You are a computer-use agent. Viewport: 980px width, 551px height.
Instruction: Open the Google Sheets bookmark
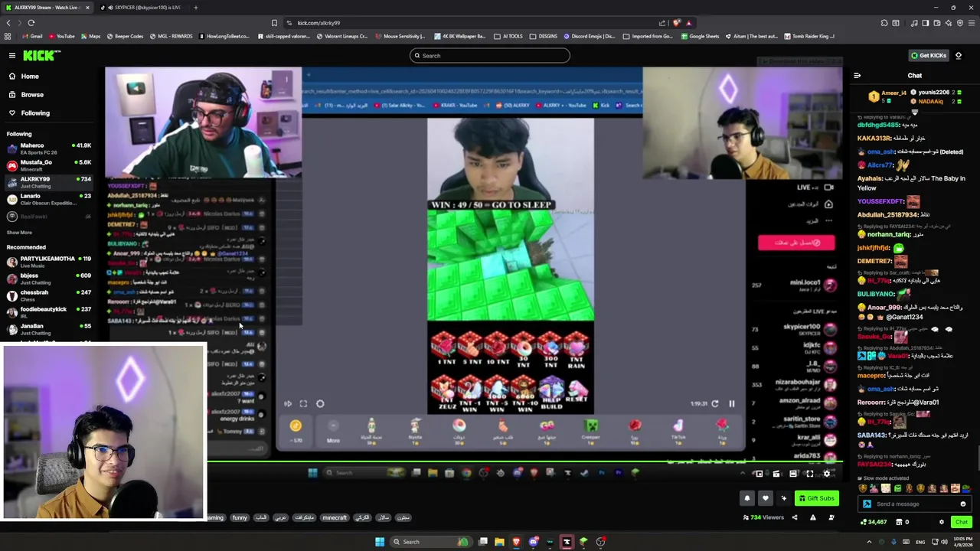click(x=700, y=36)
